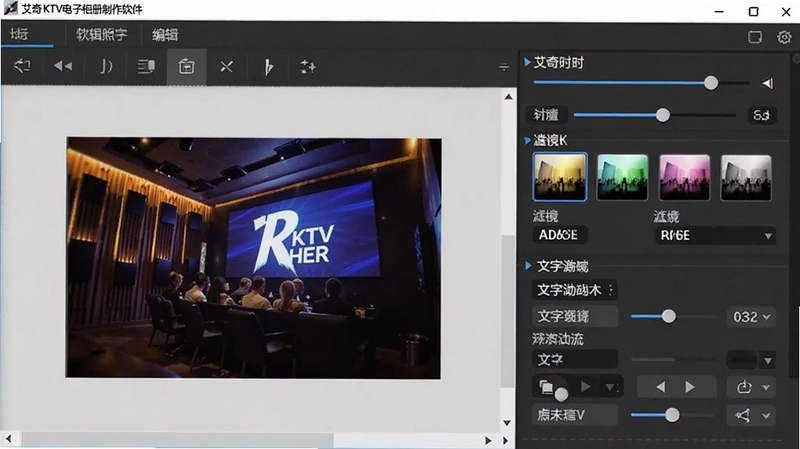Collapse the 文字 text section
Screen dimensions: 800x449
(529, 265)
